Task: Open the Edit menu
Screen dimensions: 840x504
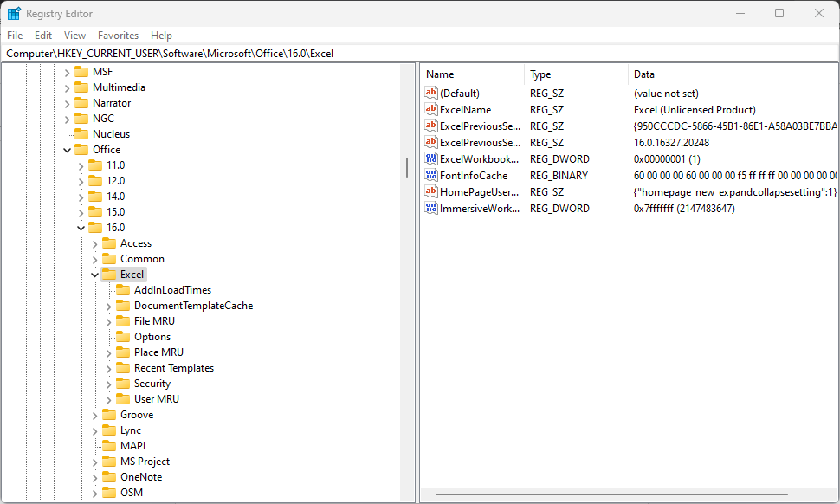Action: [42, 36]
